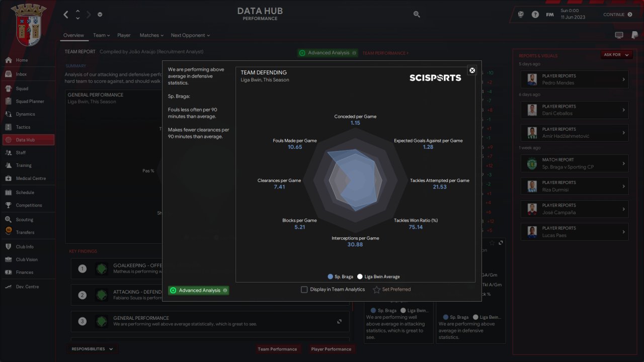Open Transfers in the sidebar
The width and height of the screenshot is (644, 362).
[x=28, y=232]
